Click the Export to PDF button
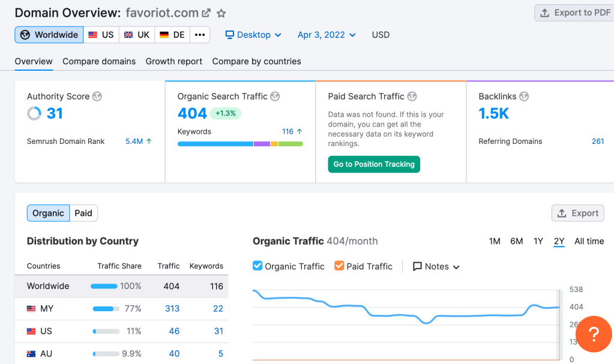Image resolution: width=614 pixels, height=364 pixels. pyautogui.click(x=574, y=13)
